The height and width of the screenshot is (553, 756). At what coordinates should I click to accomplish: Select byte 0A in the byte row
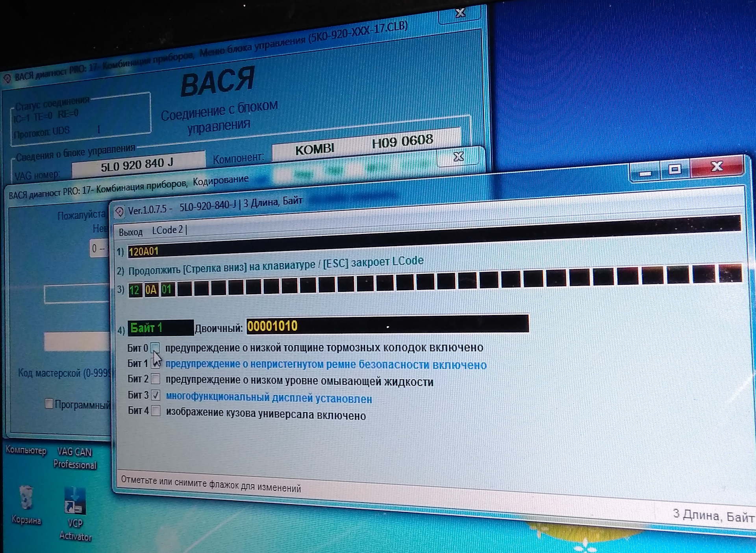pyautogui.click(x=151, y=290)
